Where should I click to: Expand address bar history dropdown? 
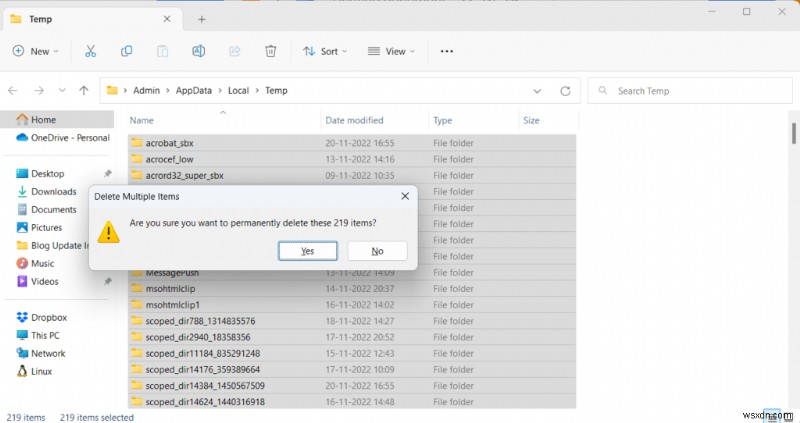(537, 91)
